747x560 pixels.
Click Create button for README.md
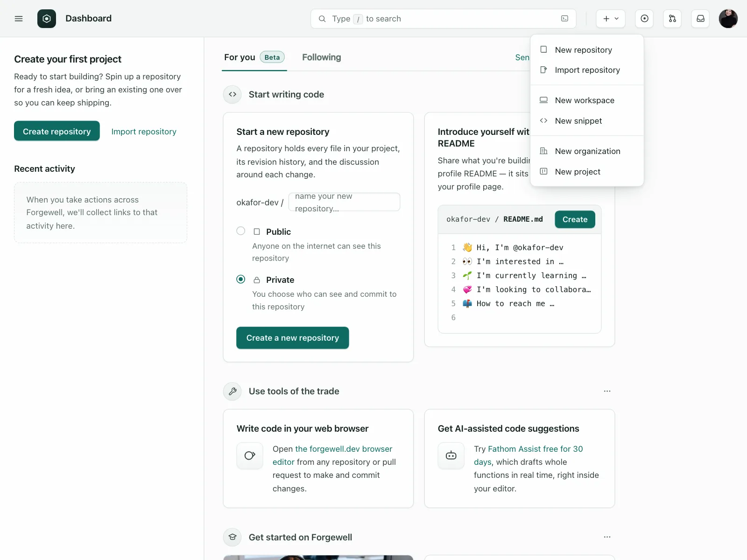point(575,219)
